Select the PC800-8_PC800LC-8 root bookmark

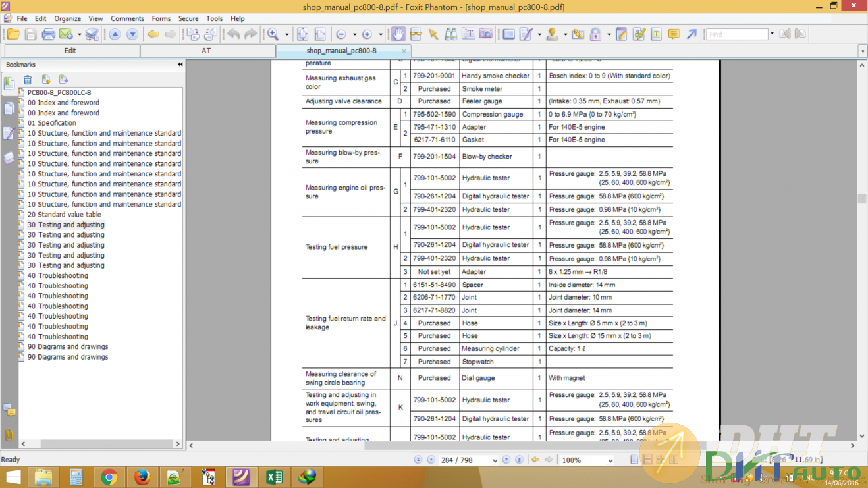coord(59,93)
